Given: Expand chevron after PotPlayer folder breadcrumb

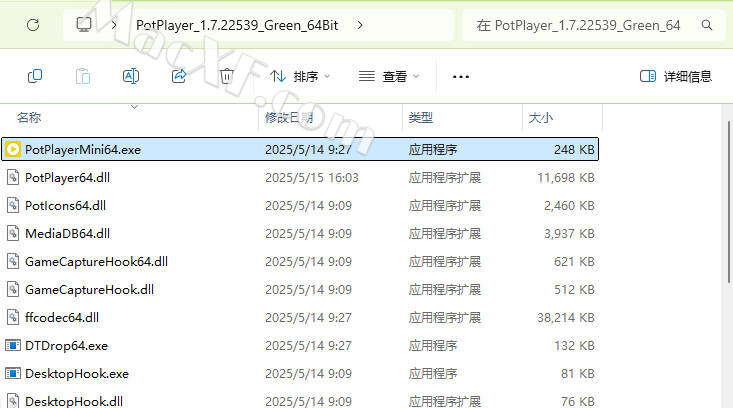Looking at the screenshot, I should click(x=359, y=25).
